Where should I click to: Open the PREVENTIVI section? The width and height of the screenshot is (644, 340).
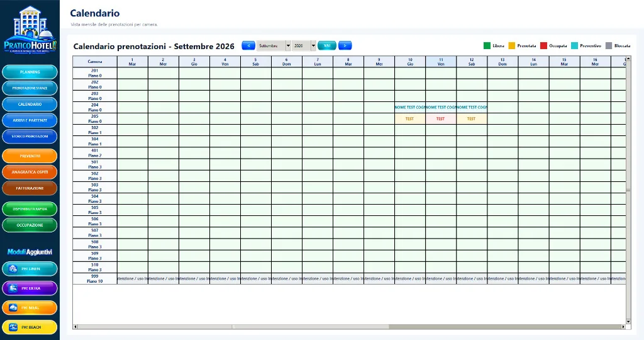tap(30, 156)
